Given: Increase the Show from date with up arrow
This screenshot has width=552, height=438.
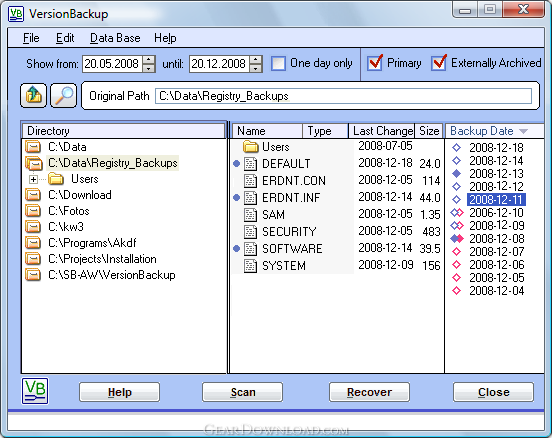Looking at the screenshot, I should tap(149, 60).
